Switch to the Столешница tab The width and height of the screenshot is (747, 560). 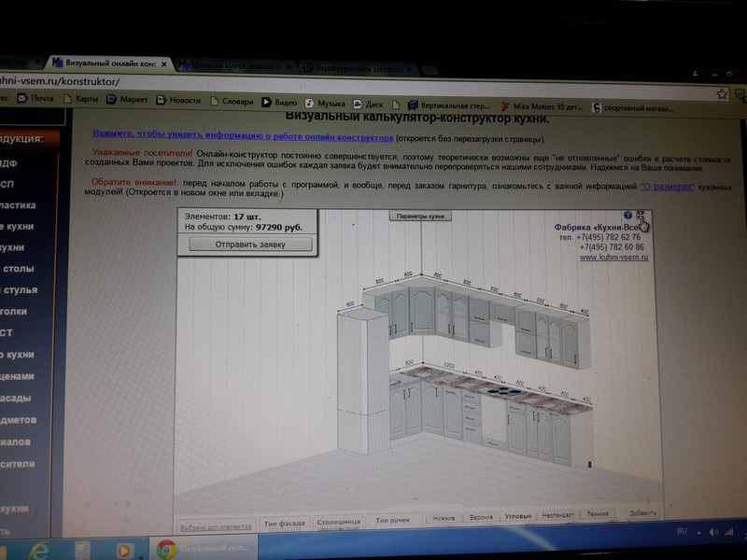tap(338, 523)
